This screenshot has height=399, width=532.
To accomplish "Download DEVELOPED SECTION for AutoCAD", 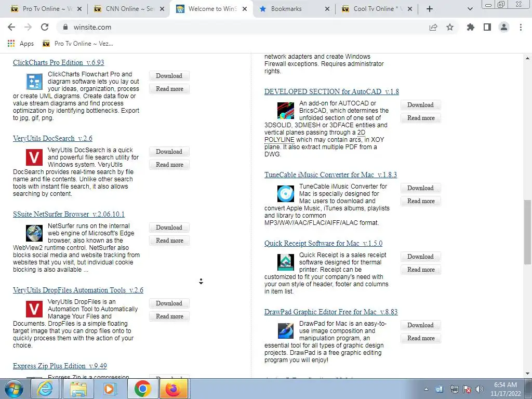I will (421, 105).
